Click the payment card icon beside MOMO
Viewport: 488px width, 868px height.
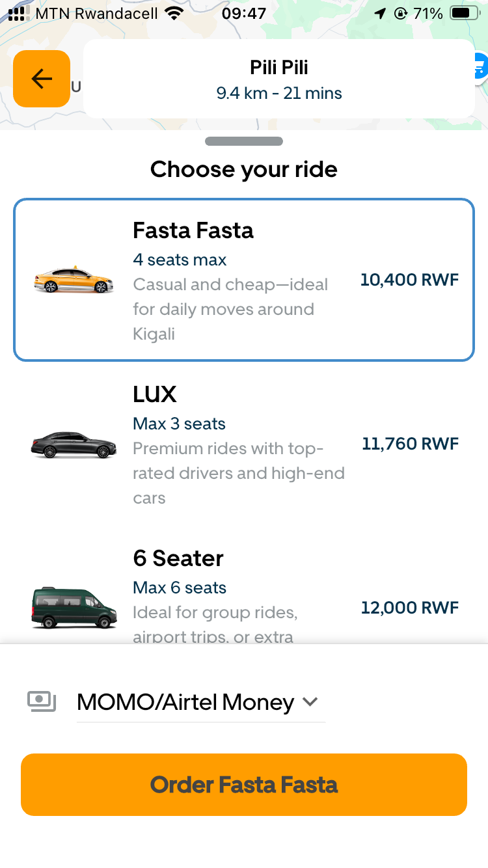click(x=41, y=701)
